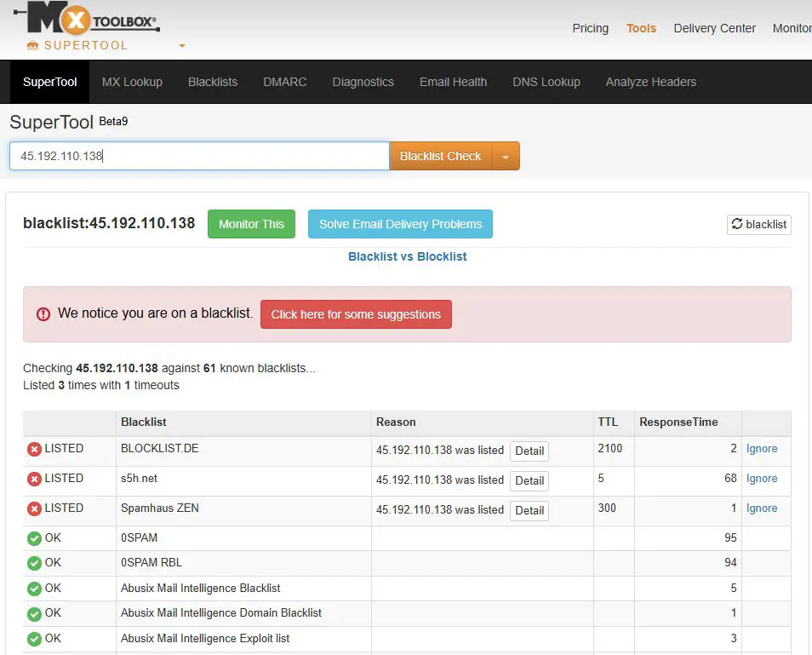Switch to the DNS Lookup tab
Image resolution: width=812 pixels, height=655 pixels.
(x=546, y=82)
